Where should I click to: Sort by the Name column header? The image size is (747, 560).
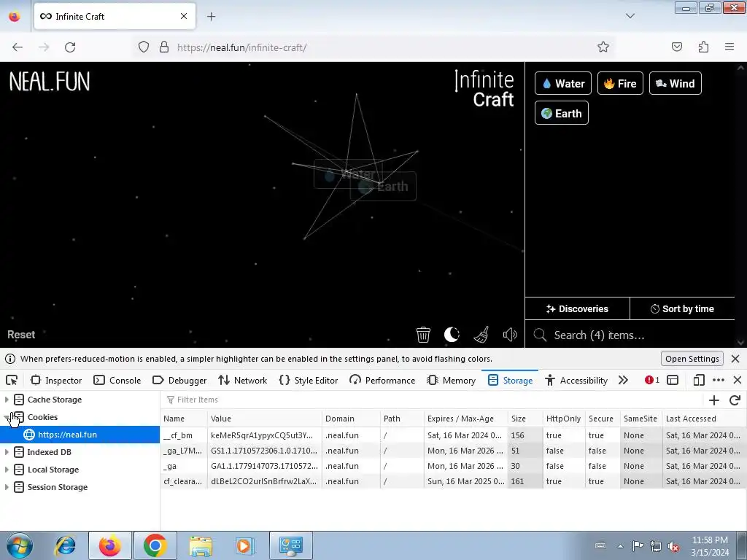[184, 419]
